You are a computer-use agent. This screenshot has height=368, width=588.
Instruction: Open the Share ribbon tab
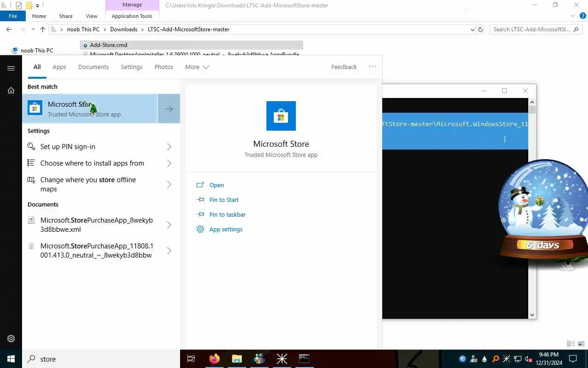pyautogui.click(x=66, y=16)
